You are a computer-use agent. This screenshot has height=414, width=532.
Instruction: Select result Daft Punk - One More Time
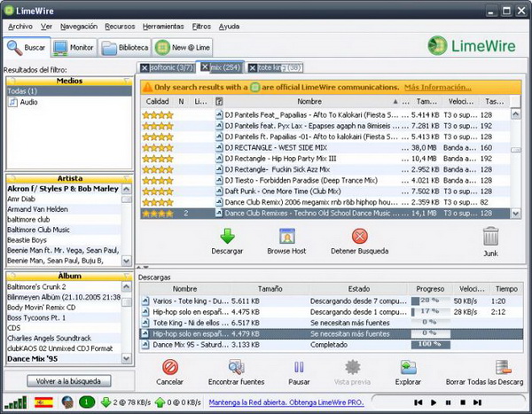pos(325,191)
